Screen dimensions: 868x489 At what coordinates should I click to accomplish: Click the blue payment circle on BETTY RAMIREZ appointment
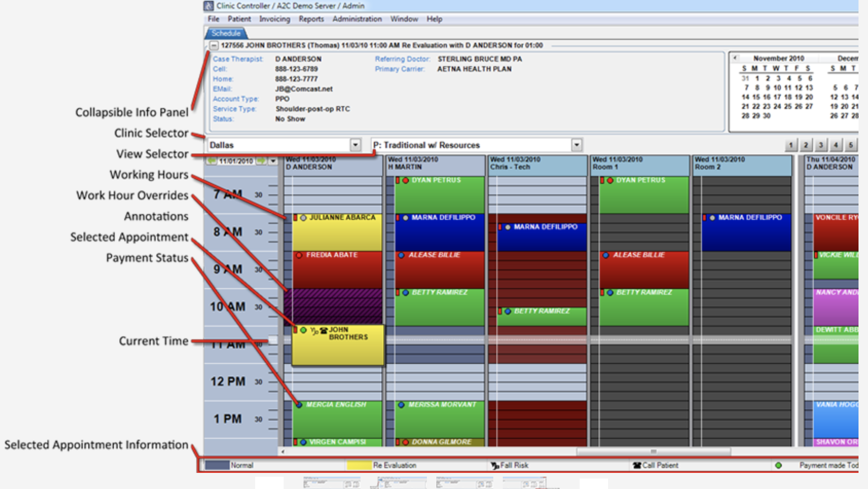(405, 292)
